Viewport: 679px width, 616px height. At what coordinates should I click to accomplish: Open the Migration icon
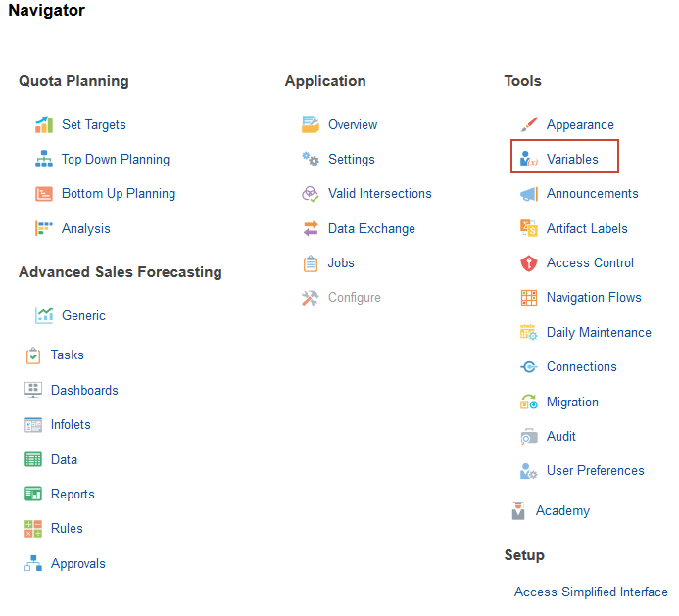(529, 402)
